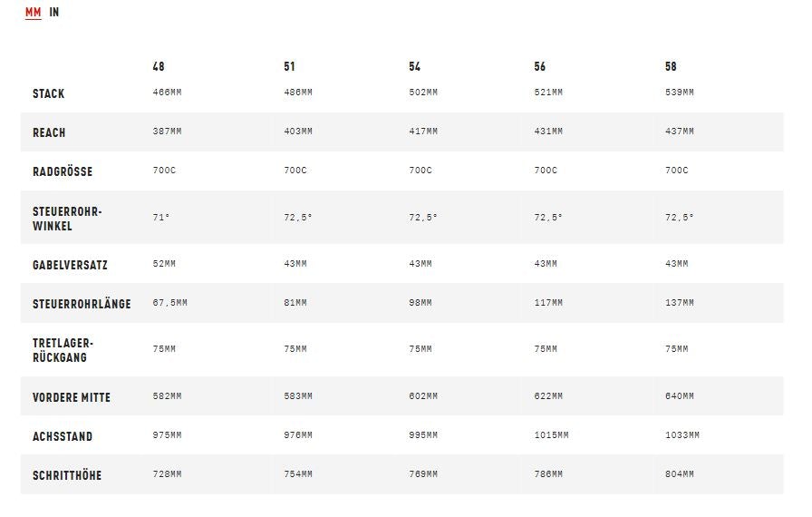The height and width of the screenshot is (517, 812).
Task: Select the size 56 column header
Action: (540, 66)
